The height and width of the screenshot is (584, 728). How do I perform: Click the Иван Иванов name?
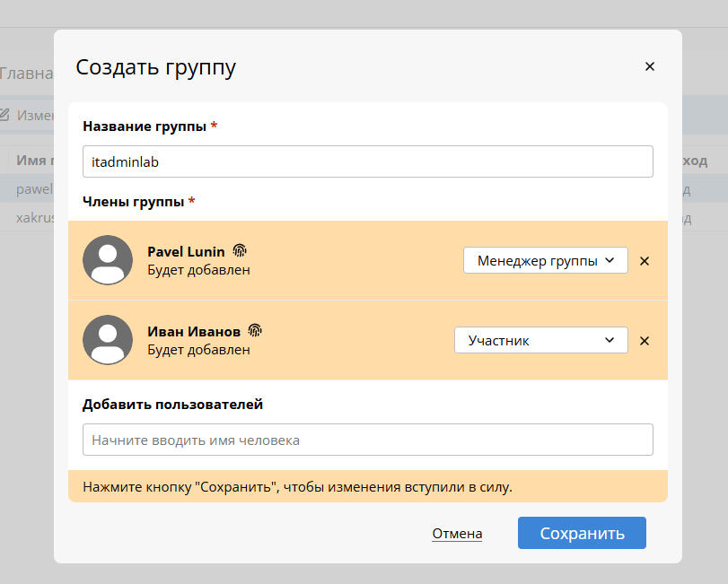194,331
